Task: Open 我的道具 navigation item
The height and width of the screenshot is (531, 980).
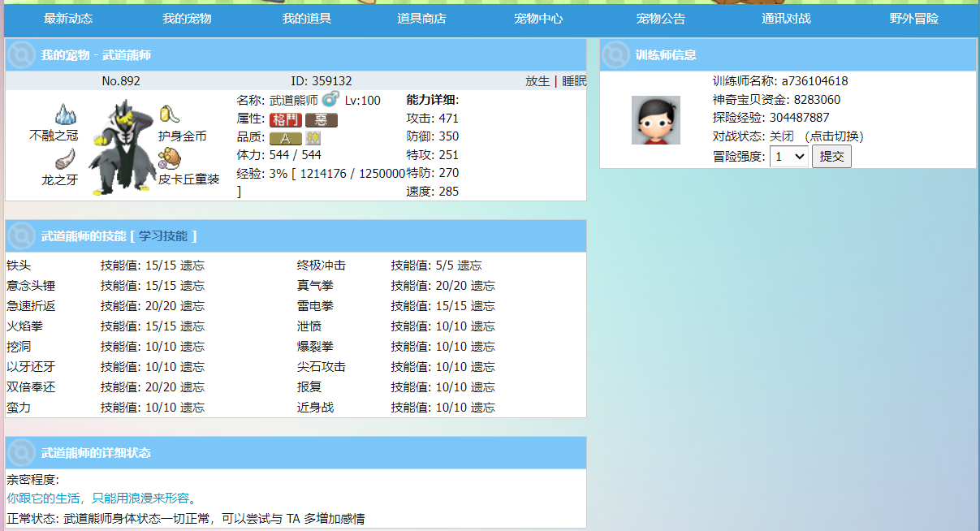Action: [307, 19]
